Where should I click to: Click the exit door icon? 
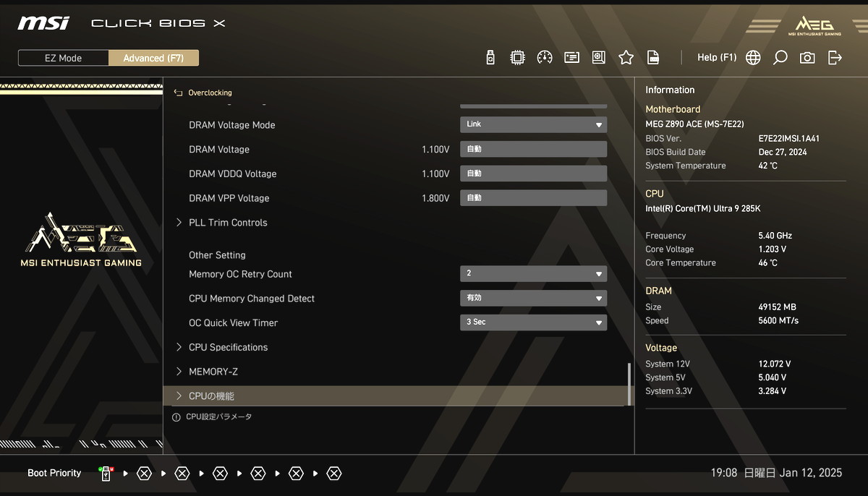click(835, 58)
